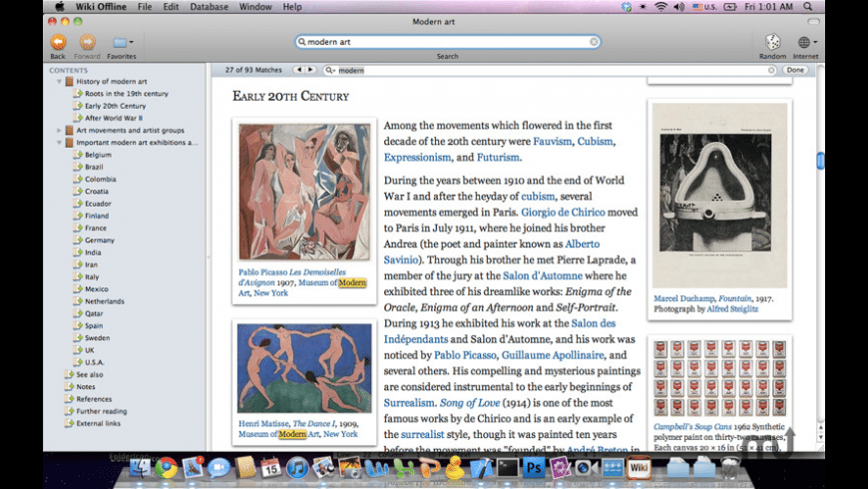This screenshot has height=489, width=868.
Task: Follow the Cubism link
Action: tap(595, 142)
